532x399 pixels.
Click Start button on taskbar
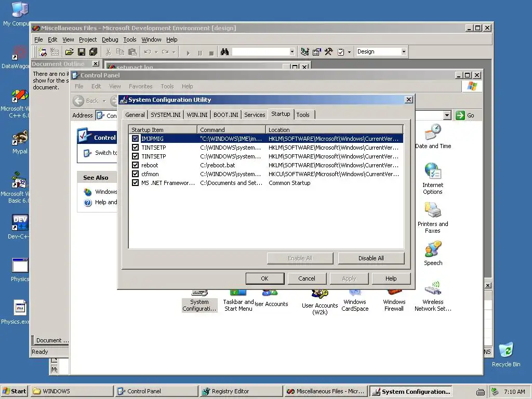pos(14,391)
